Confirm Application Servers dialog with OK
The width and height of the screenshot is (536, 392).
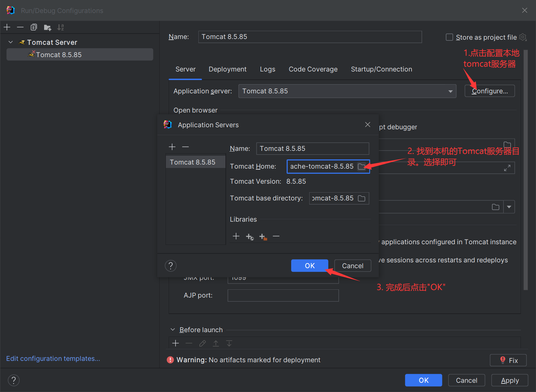[x=310, y=265]
